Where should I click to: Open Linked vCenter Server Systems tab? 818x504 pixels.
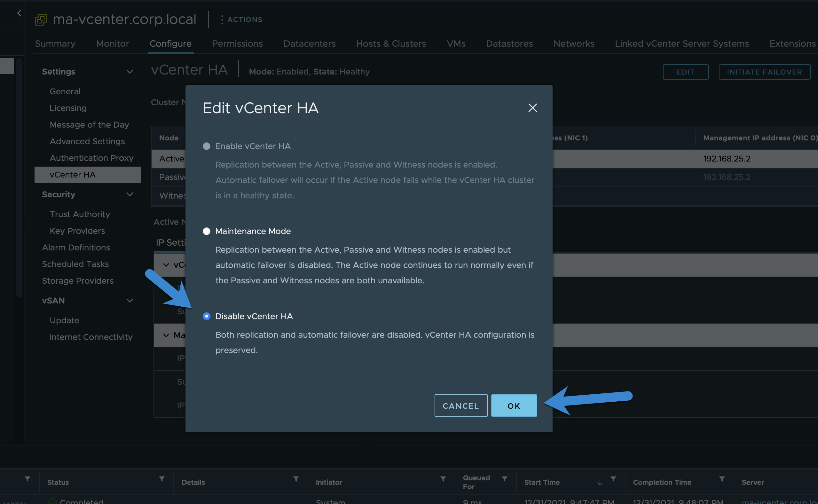pyautogui.click(x=682, y=44)
